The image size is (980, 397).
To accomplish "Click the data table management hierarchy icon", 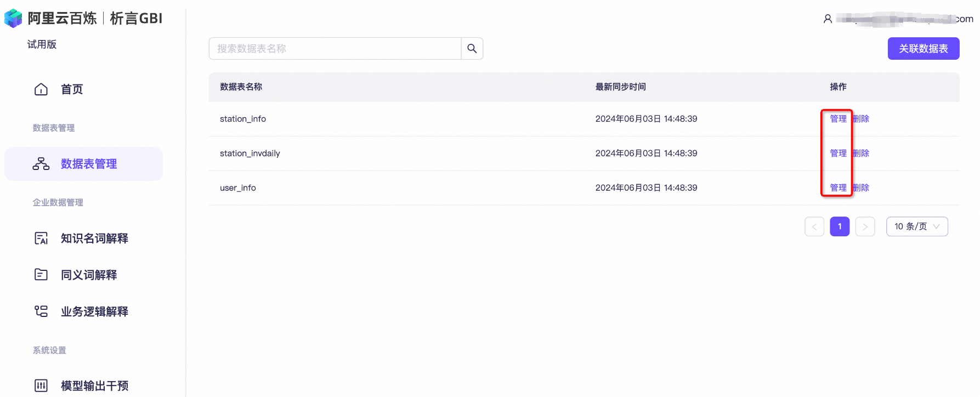I will point(41,164).
